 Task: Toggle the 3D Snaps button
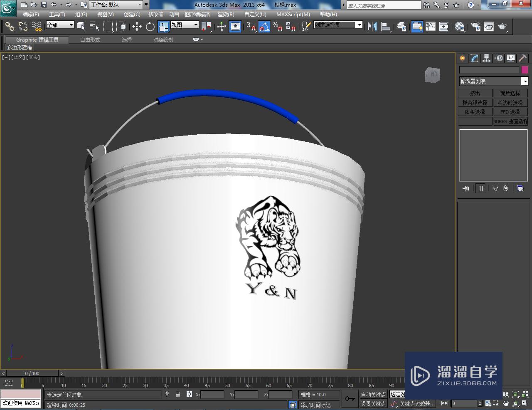(x=251, y=27)
